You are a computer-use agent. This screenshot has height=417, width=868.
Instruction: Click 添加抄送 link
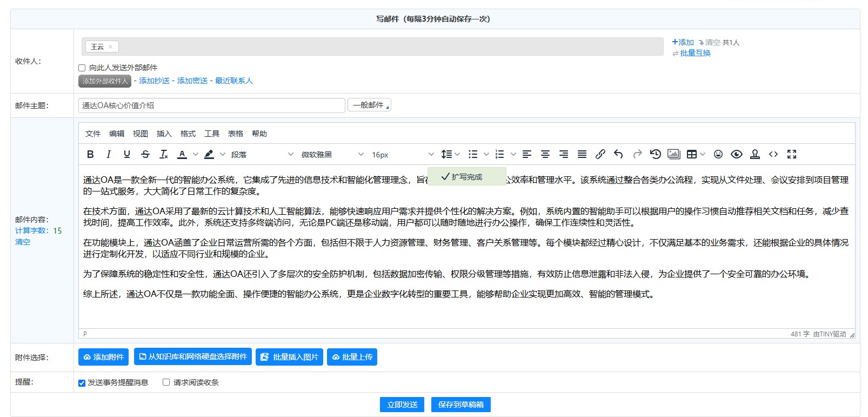pos(155,81)
